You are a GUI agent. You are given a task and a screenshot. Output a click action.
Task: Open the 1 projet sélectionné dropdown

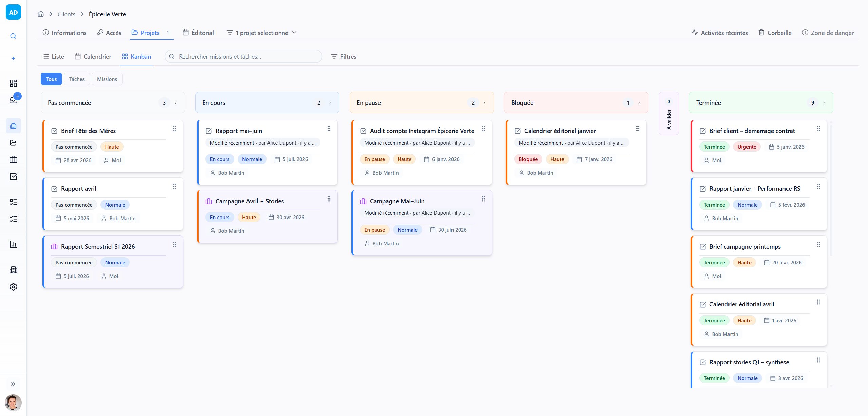(262, 33)
